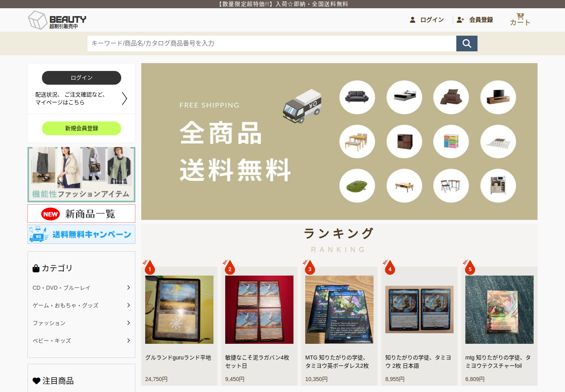Screen dimensions: 565x392
Task: Select the dark wooden cabinet circle icon
Action: point(404,142)
